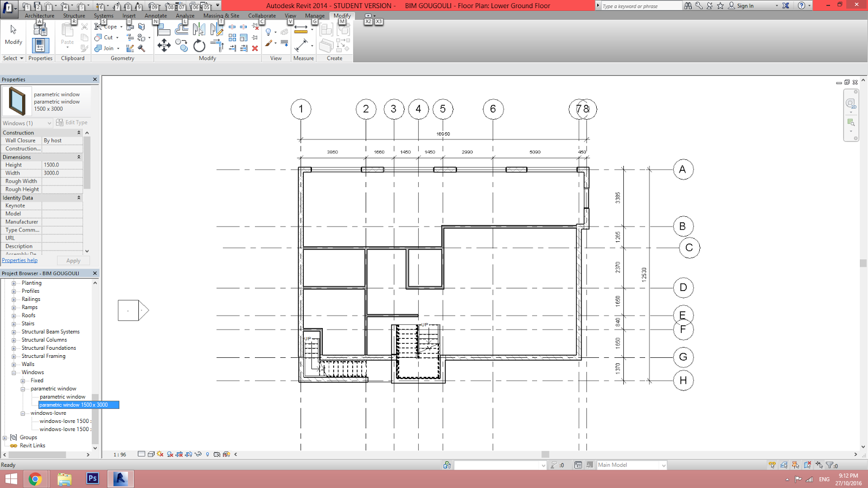Select parametric window 1500 x 3000 type

tap(79, 405)
